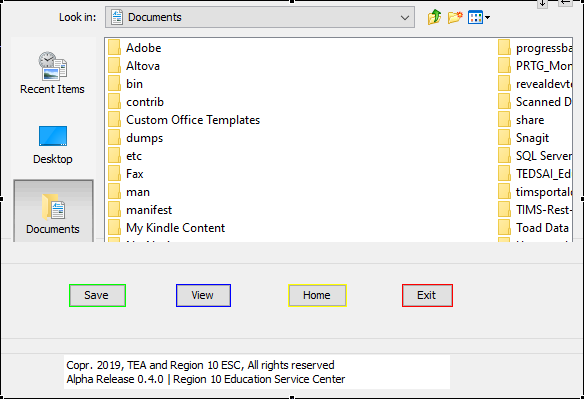584x399 pixels.
Task: Click the Altova folder name
Action: (x=143, y=66)
